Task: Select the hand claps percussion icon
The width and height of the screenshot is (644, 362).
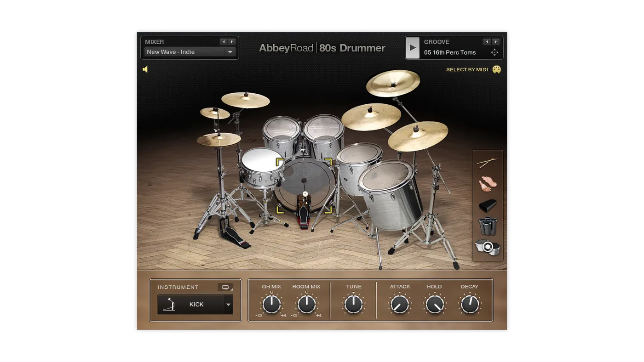Action: [488, 184]
